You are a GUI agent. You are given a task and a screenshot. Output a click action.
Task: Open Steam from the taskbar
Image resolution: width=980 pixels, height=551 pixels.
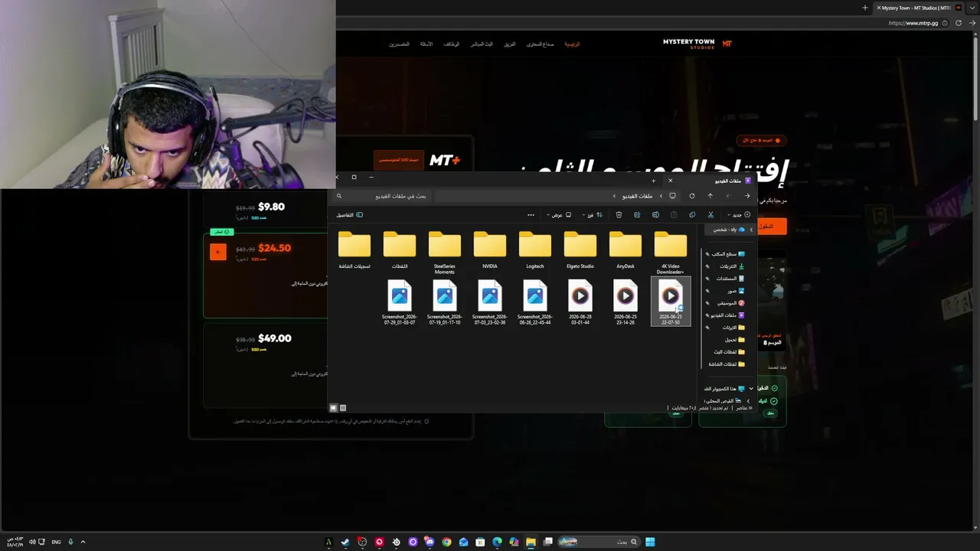click(x=345, y=542)
